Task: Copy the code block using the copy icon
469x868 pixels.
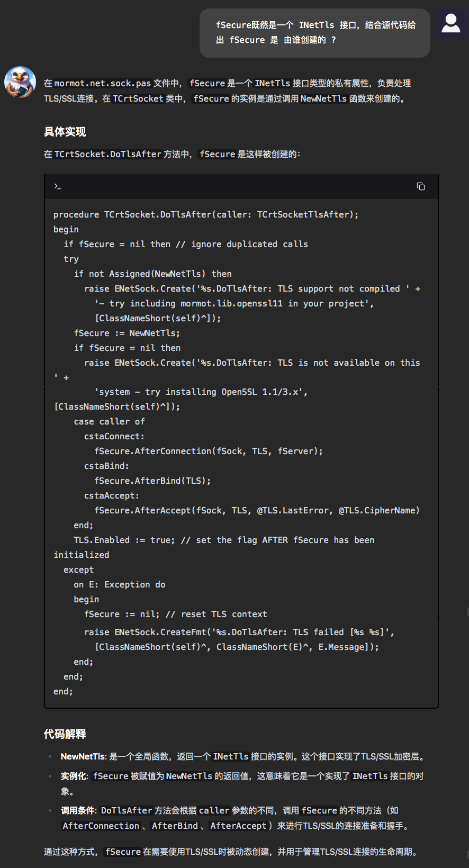Action: tap(421, 186)
